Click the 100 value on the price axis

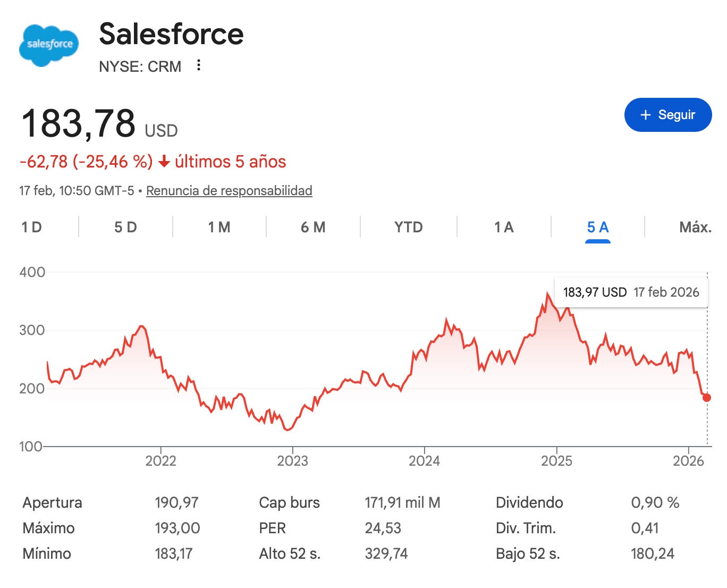(x=31, y=447)
